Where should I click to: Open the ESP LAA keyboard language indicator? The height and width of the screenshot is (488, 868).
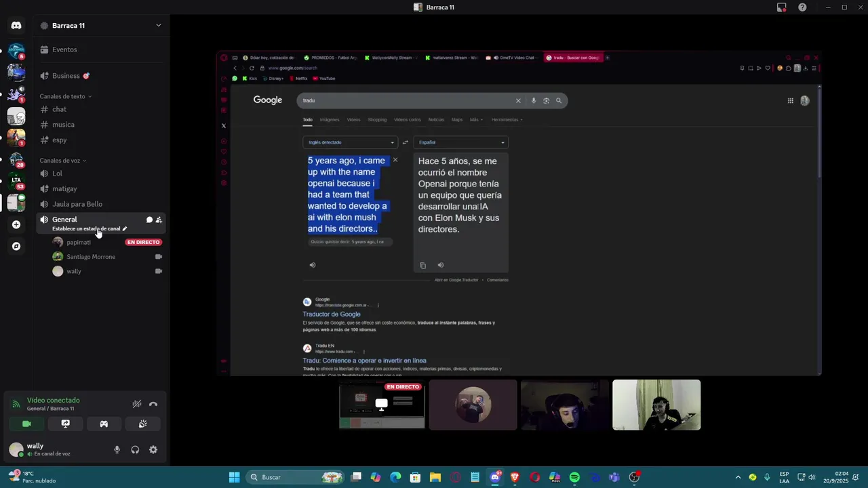pos(784,477)
